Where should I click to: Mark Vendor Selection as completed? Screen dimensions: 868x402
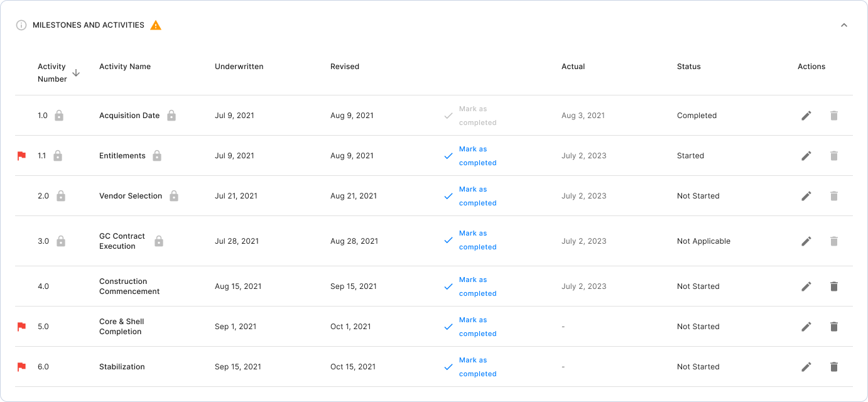pos(470,196)
